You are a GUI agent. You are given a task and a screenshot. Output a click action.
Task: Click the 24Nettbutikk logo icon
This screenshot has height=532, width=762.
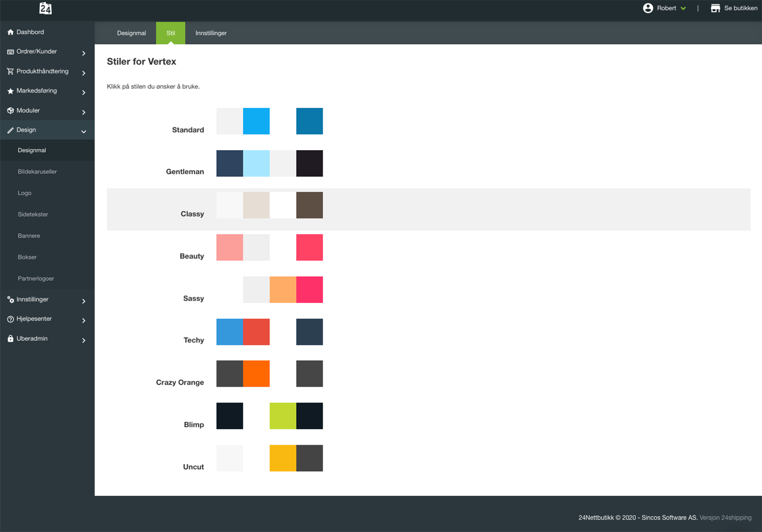click(x=45, y=8)
